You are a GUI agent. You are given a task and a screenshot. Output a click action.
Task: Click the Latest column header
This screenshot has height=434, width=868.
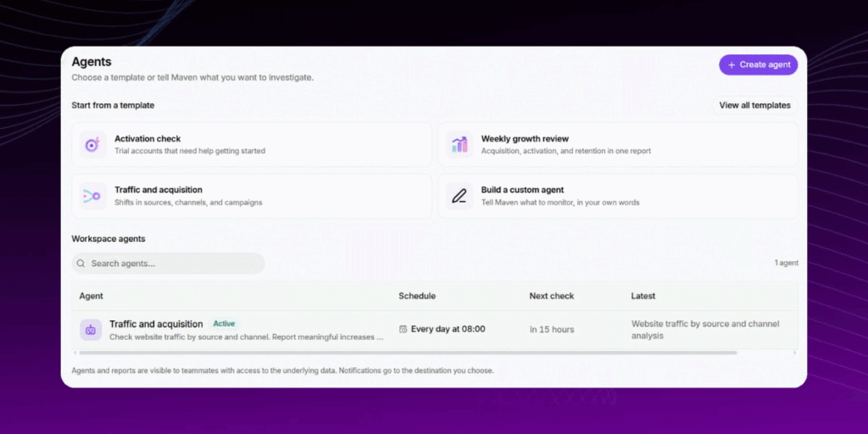pos(643,296)
